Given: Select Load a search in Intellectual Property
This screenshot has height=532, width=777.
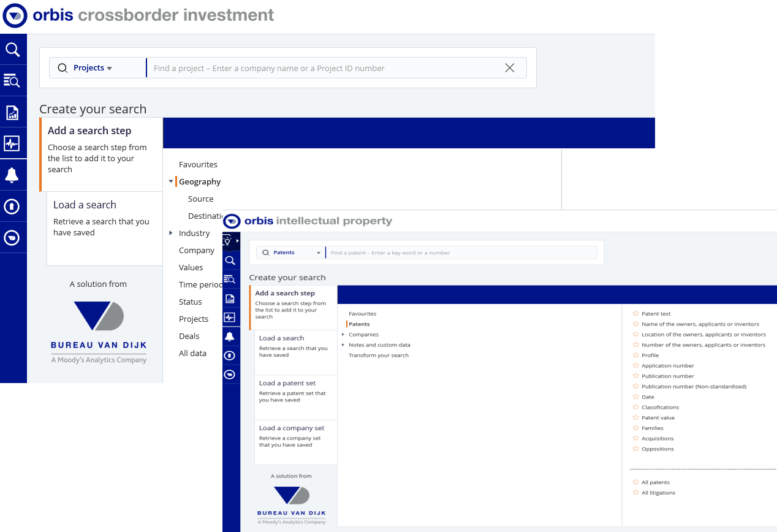Looking at the screenshot, I should pos(296,352).
